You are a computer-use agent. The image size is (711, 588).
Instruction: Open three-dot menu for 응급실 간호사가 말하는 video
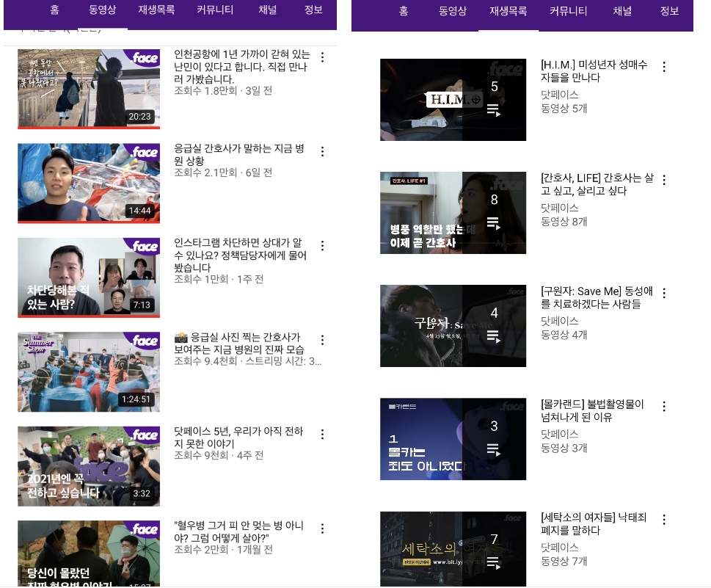[322, 151]
